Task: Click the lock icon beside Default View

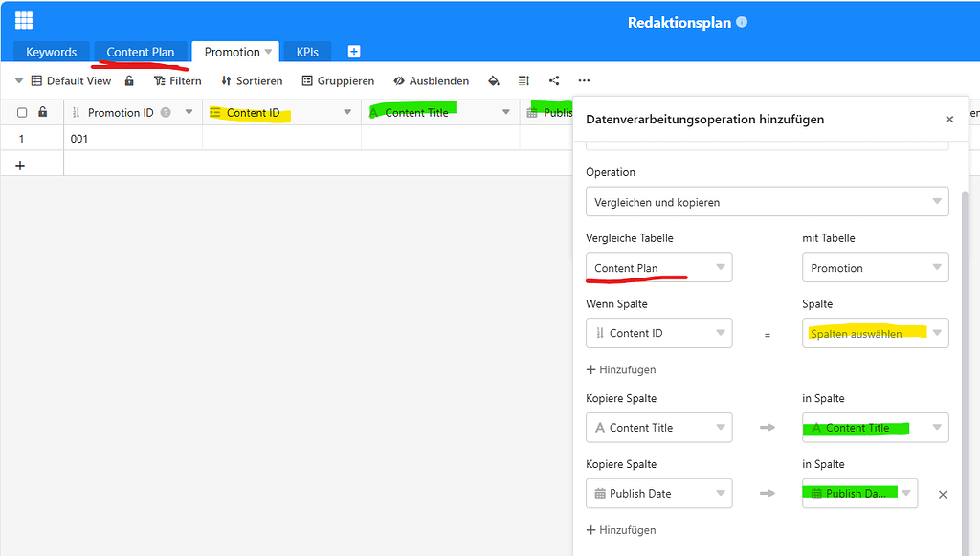Action: pyautogui.click(x=129, y=81)
